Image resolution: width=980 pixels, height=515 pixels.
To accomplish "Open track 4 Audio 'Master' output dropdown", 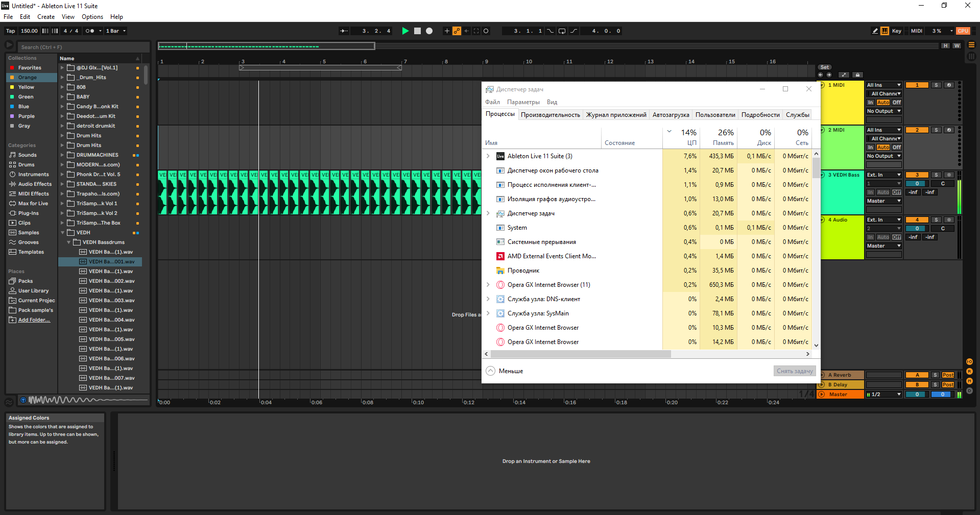I will click(884, 246).
